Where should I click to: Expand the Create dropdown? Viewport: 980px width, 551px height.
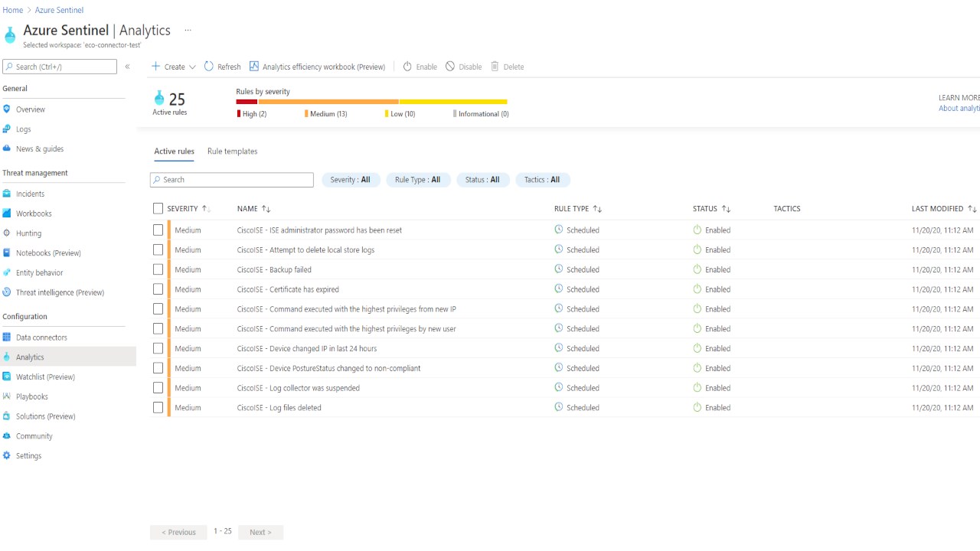point(174,67)
